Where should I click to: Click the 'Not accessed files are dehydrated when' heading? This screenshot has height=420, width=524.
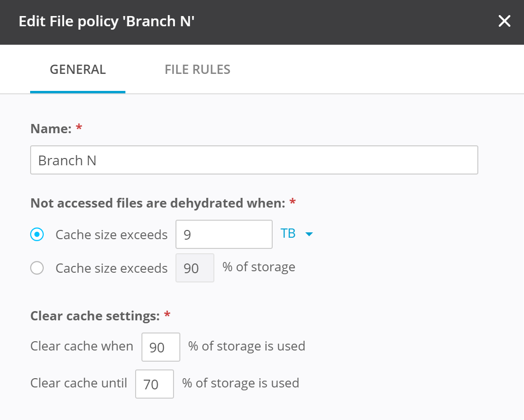click(152, 203)
